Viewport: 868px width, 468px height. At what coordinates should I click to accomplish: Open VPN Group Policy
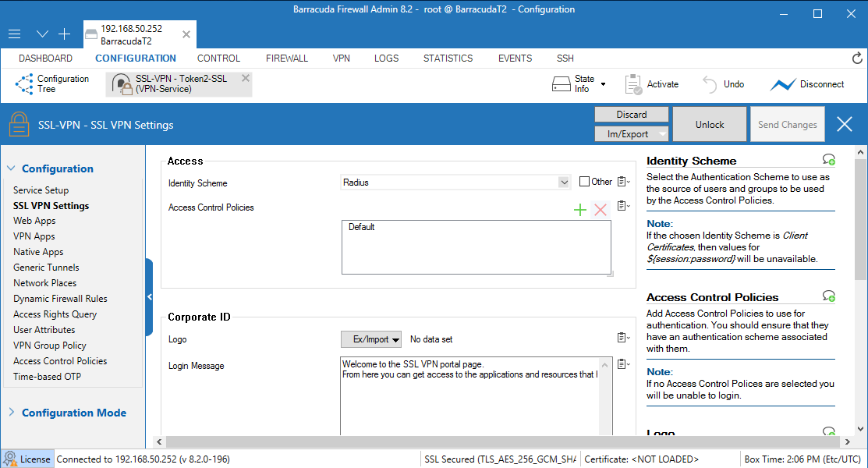click(50, 345)
